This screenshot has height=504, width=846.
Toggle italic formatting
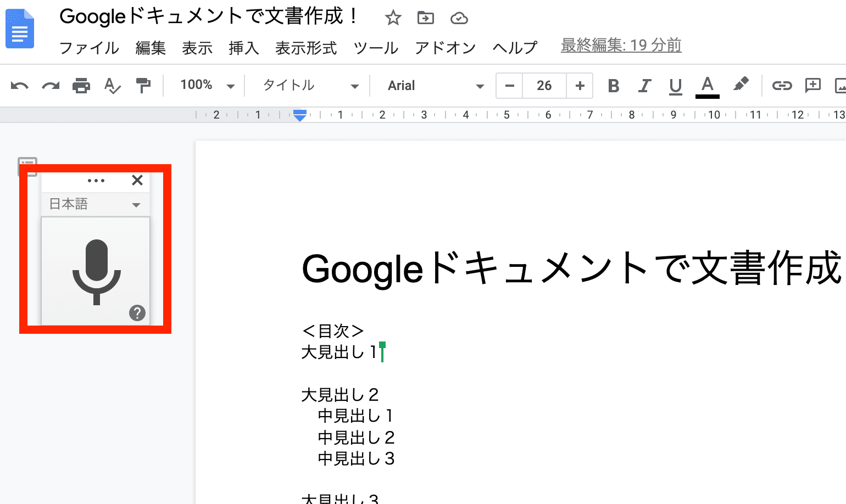[644, 86]
